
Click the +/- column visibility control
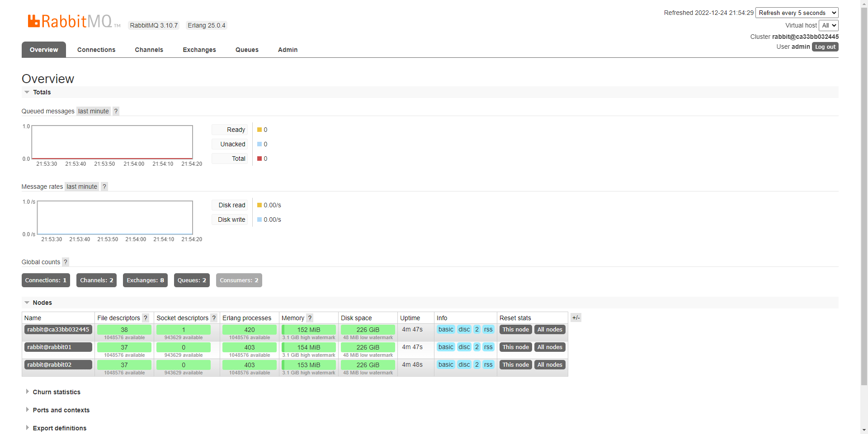[x=576, y=317]
